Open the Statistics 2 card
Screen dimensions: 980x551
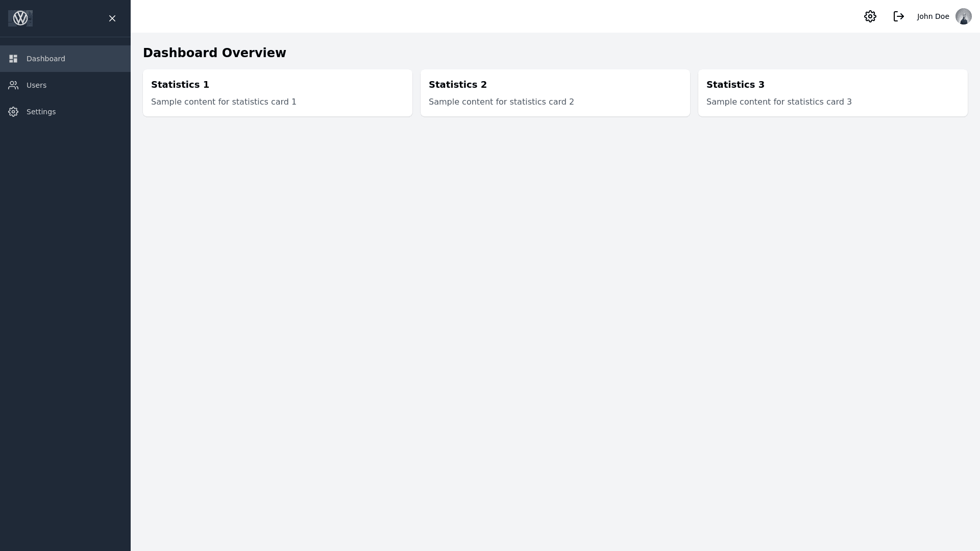tap(555, 93)
